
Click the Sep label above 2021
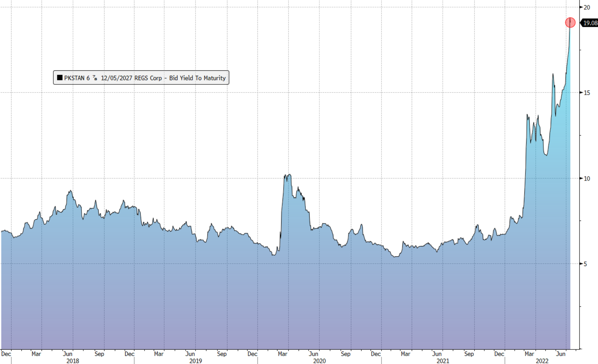tap(469, 354)
